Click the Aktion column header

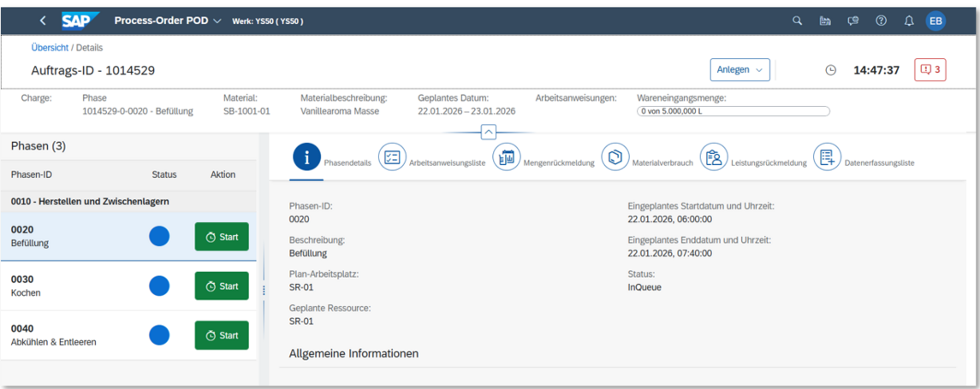click(223, 174)
